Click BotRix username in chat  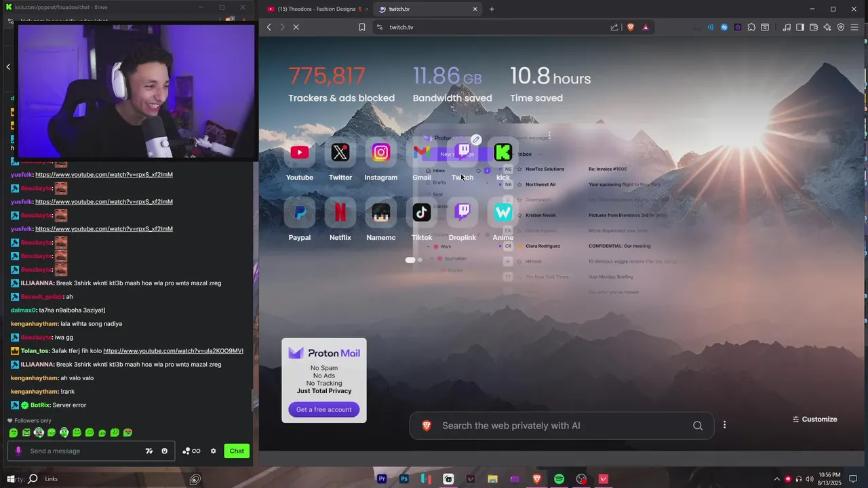[x=40, y=405]
